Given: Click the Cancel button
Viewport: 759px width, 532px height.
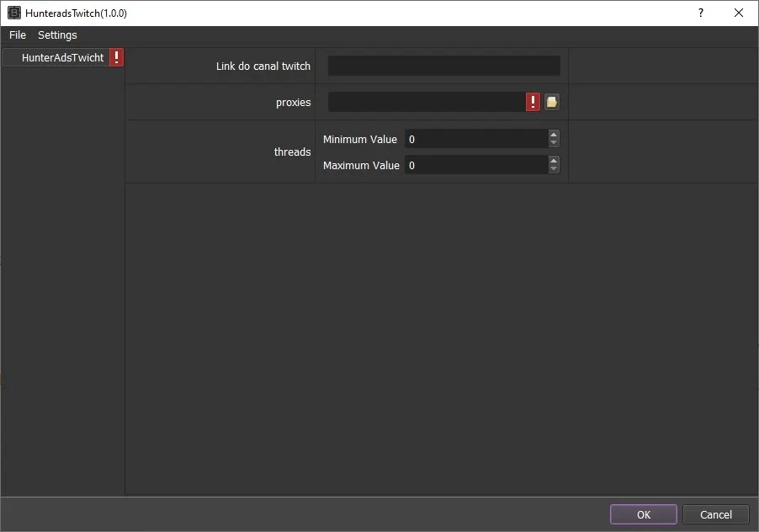Looking at the screenshot, I should tap(716, 514).
